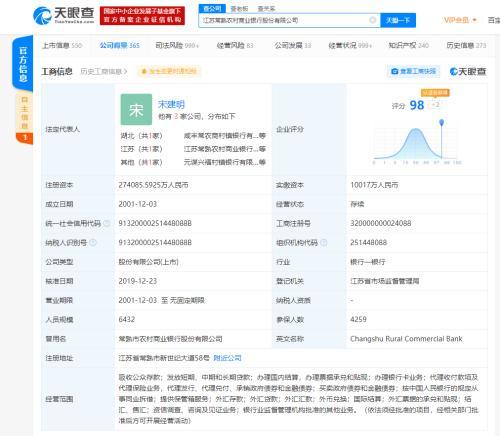Switch to 查老板 search tab
This screenshot has width=500, height=436.
239,9
